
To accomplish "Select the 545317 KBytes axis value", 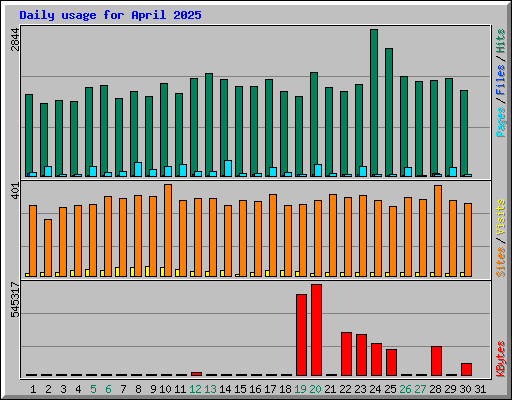I will pyautogui.click(x=15, y=300).
